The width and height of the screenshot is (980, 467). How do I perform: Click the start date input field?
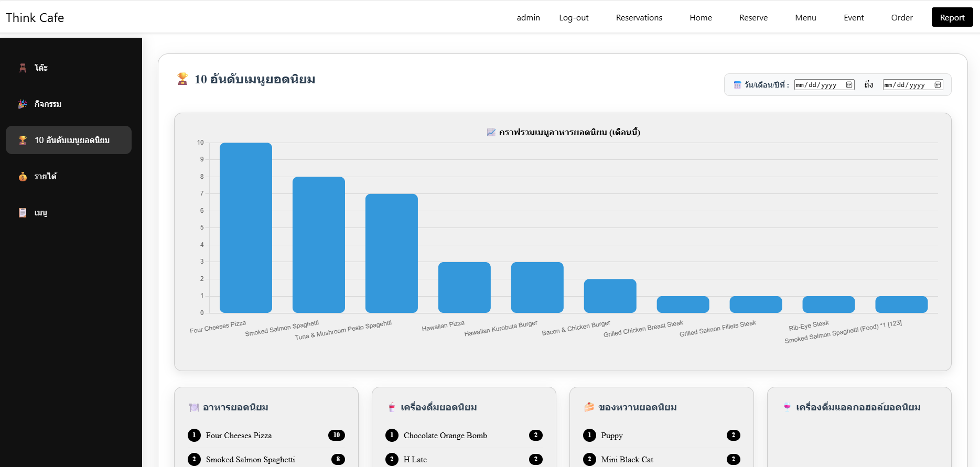(824, 85)
